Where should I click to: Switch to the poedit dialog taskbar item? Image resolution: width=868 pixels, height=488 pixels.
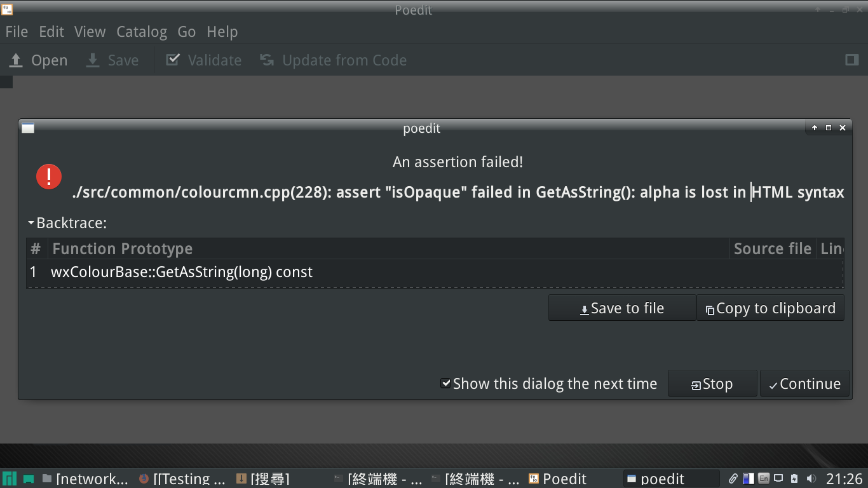pos(670,478)
